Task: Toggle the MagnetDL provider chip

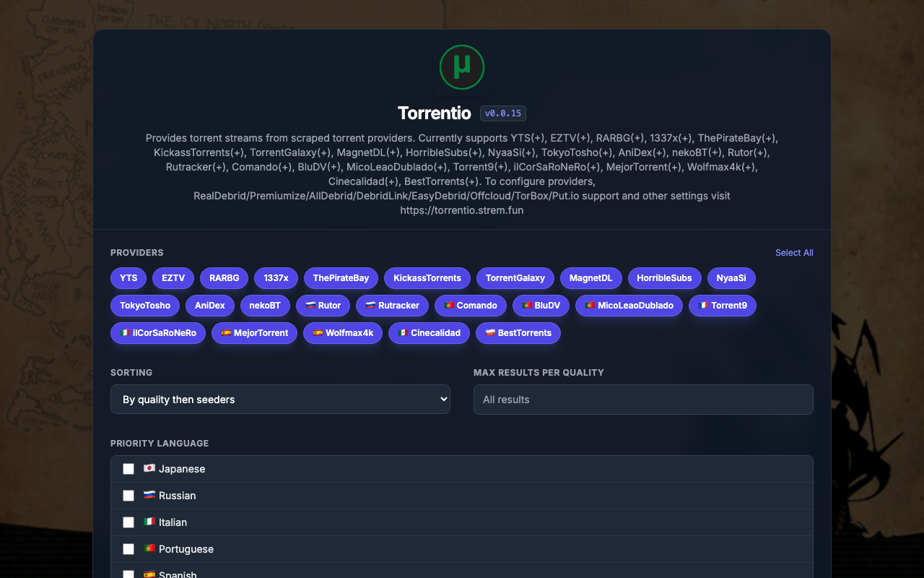Action: [590, 278]
